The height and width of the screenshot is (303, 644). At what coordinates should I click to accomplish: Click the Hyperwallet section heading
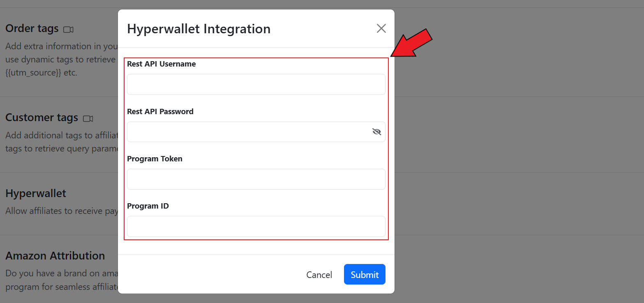pyautogui.click(x=36, y=193)
